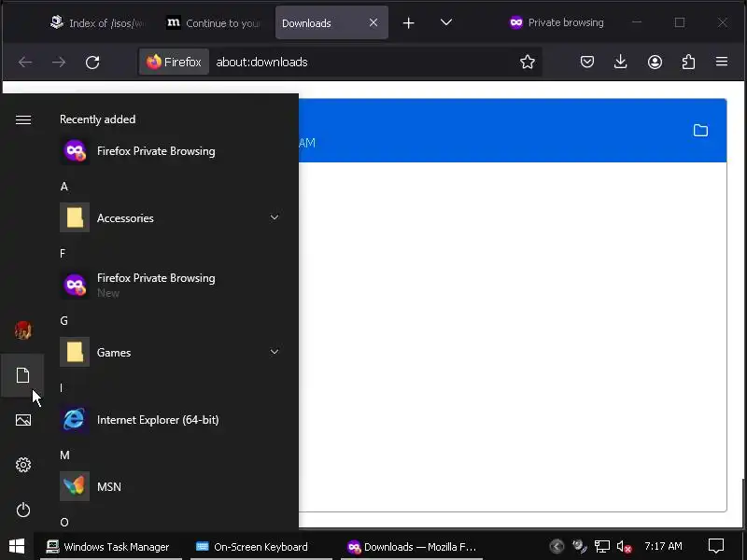Reload the current page
The height and width of the screenshot is (560, 747).
pyautogui.click(x=92, y=62)
